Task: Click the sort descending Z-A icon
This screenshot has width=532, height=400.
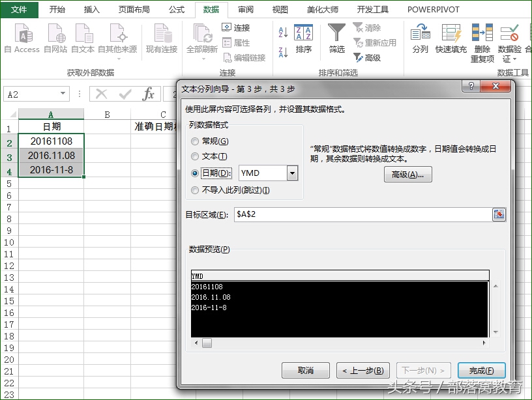Action: [283, 52]
